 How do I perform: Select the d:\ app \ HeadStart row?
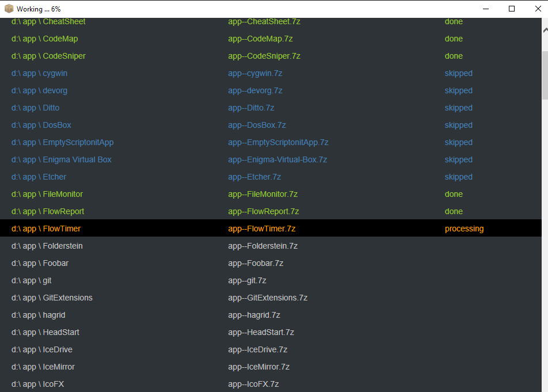coord(271,333)
